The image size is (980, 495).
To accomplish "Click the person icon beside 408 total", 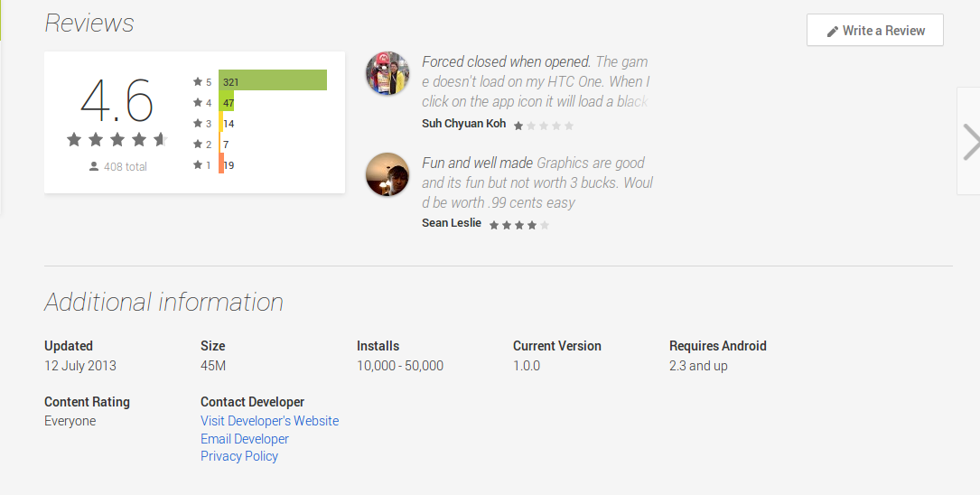I will click(x=94, y=166).
